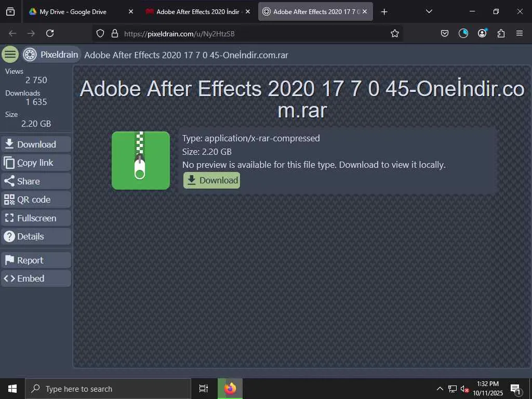Click the No preview is available message
The height and width of the screenshot is (399, 532).
[x=314, y=165]
